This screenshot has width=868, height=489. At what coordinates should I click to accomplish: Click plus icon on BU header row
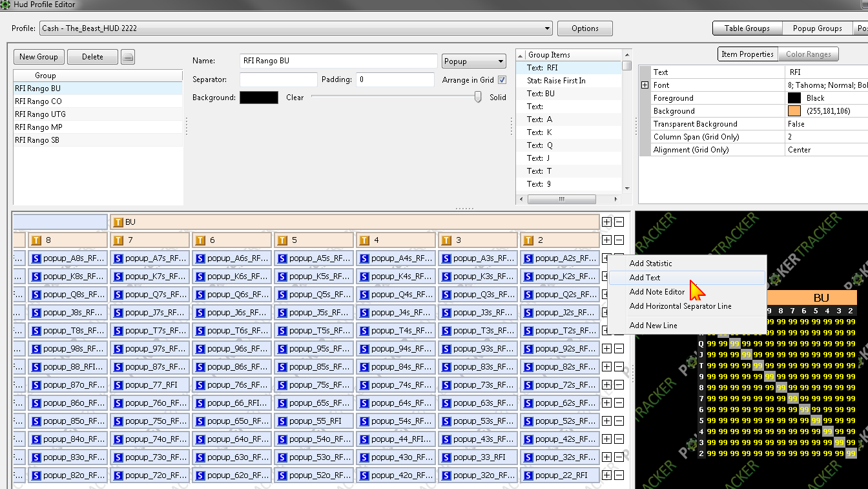tap(606, 222)
